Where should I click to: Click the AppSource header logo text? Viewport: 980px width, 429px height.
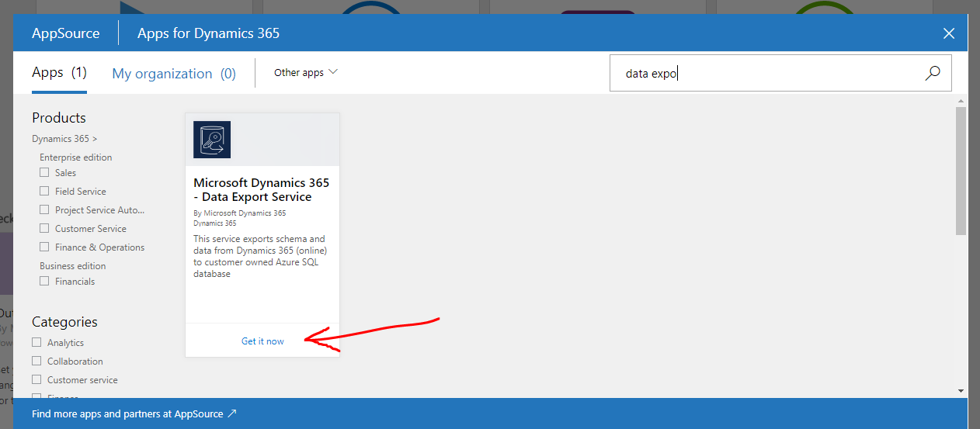coord(66,33)
